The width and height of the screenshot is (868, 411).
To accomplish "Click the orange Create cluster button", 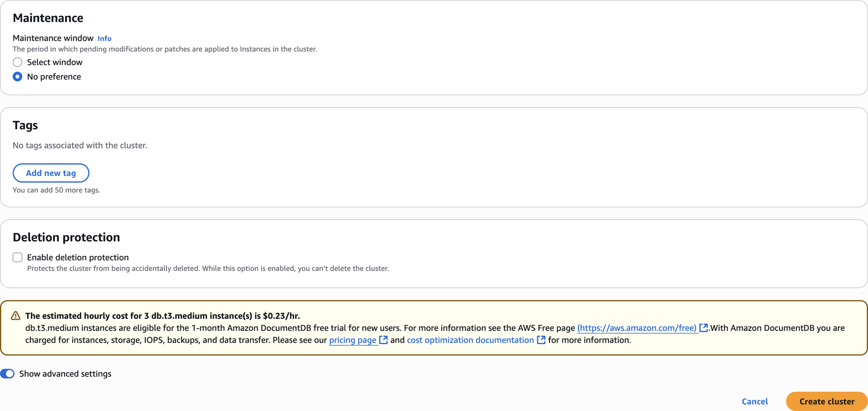I will tap(827, 402).
